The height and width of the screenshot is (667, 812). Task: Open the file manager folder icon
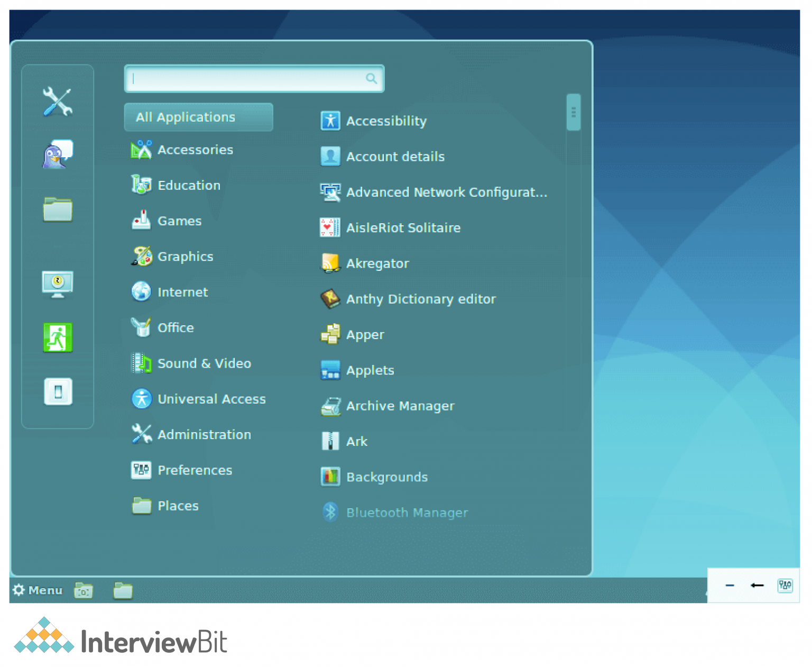57,209
